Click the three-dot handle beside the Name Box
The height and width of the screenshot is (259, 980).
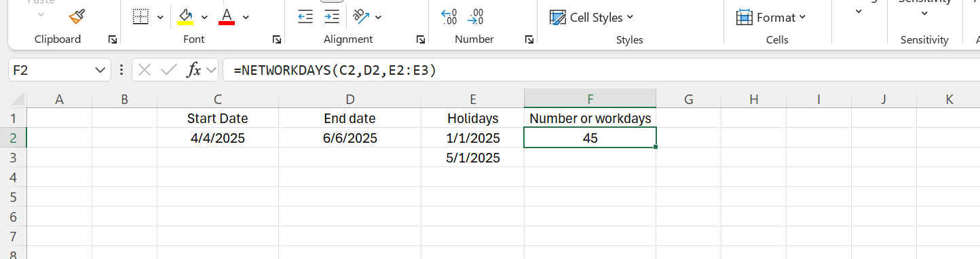tap(121, 69)
